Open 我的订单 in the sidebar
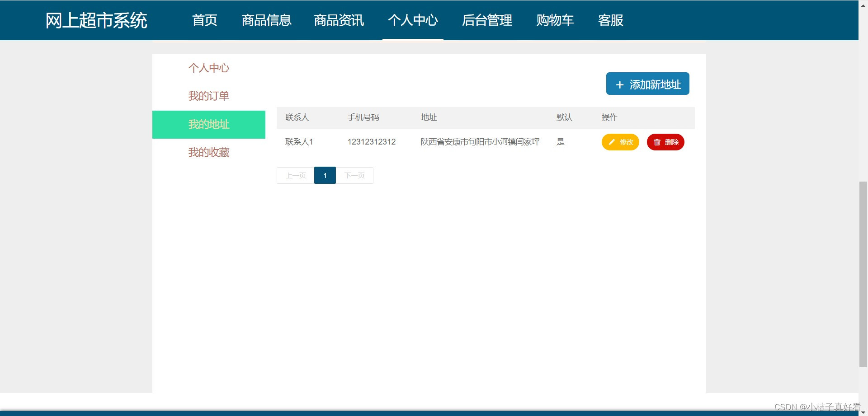Viewport: 868px width, 416px height. click(x=209, y=96)
